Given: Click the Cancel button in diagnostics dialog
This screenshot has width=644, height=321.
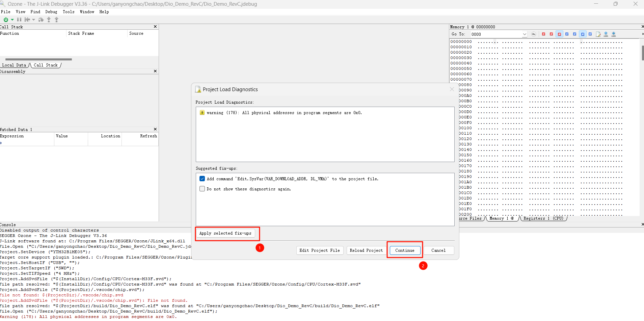Looking at the screenshot, I should click(x=438, y=250).
